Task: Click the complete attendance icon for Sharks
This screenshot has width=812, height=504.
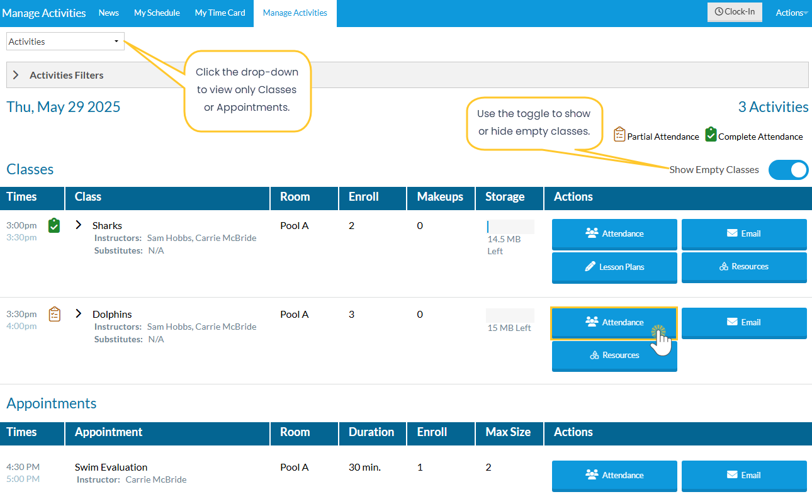Action: click(x=54, y=225)
